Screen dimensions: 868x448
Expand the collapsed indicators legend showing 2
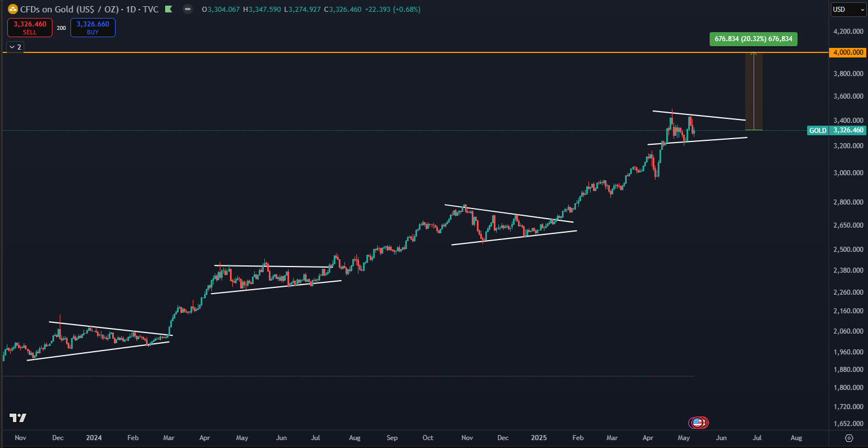[15, 47]
